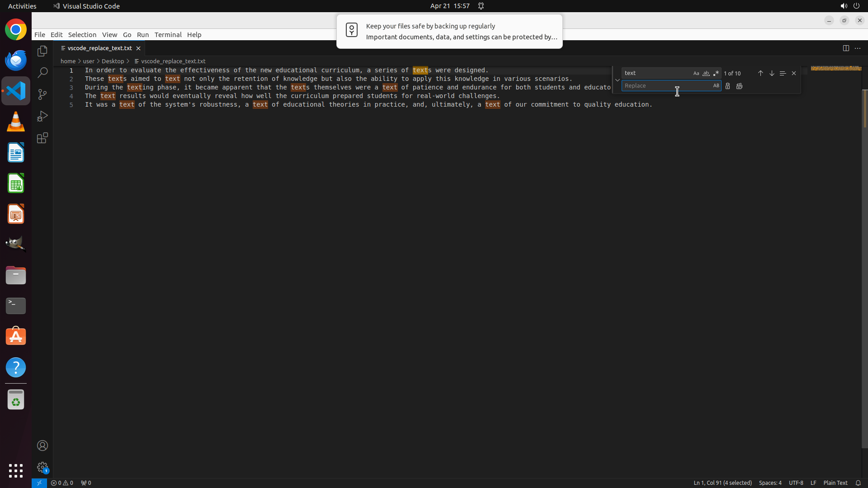The height and width of the screenshot is (488, 868).
Task: Open the Terminal menu
Action: (168, 35)
